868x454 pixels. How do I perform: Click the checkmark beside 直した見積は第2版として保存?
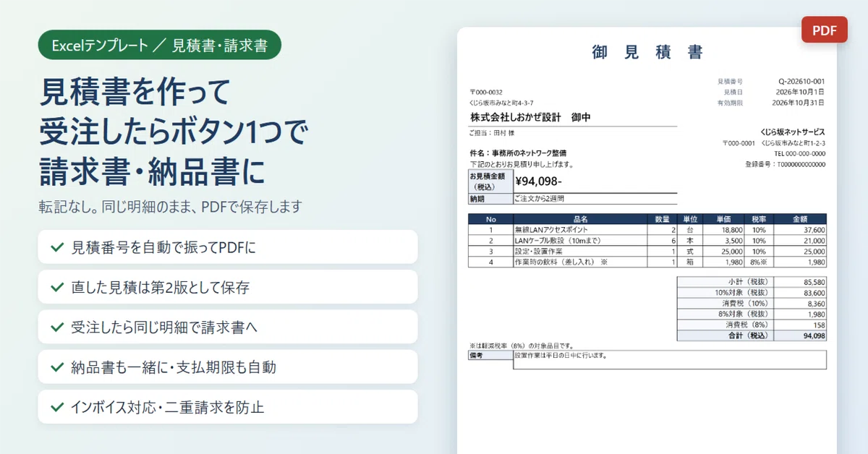click(56, 287)
